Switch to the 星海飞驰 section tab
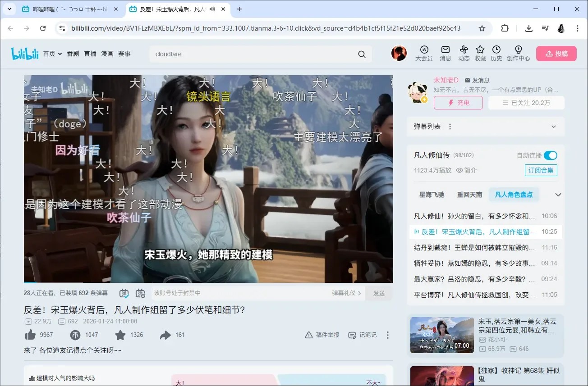 (x=432, y=195)
